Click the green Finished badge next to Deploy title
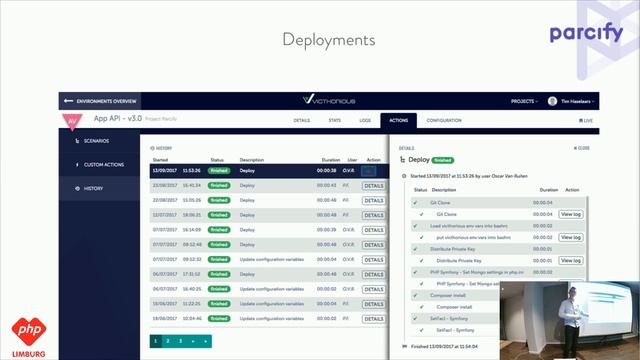640x360 pixels. click(x=443, y=160)
